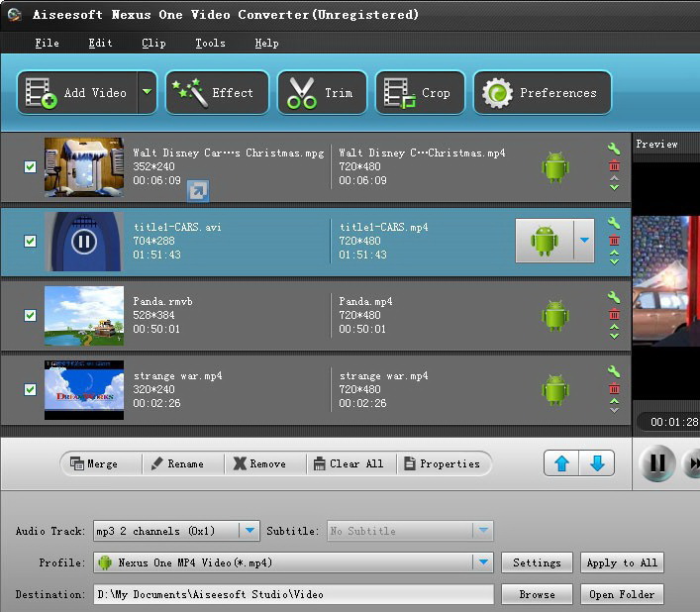Uncheck the strange war.mp4 checkbox
This screenshot has width=700, height=612.
point(30,390)
